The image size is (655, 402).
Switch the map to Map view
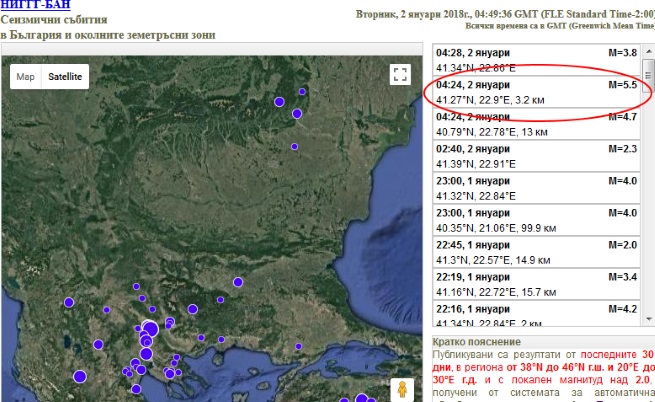(x=25, y=76)
